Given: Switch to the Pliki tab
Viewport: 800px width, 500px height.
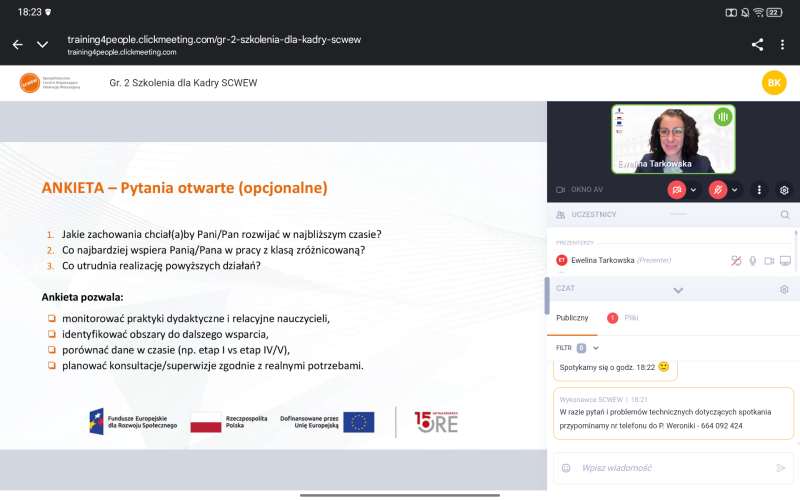Looking at the screenshot, I should (x=630, y=317).
